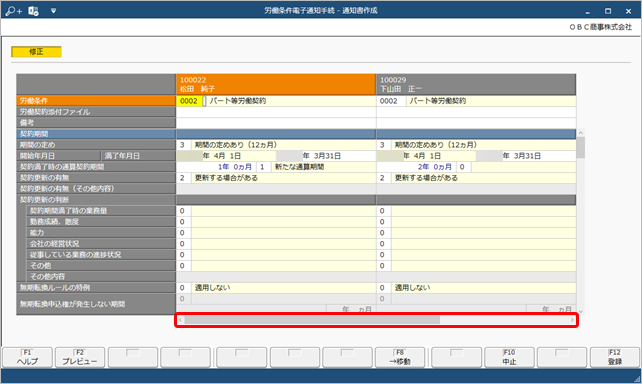Image resolution: width=642 pixels, height=384 pixels.
Task: Click the 契約期間 section header
Action: coord(96,133)
